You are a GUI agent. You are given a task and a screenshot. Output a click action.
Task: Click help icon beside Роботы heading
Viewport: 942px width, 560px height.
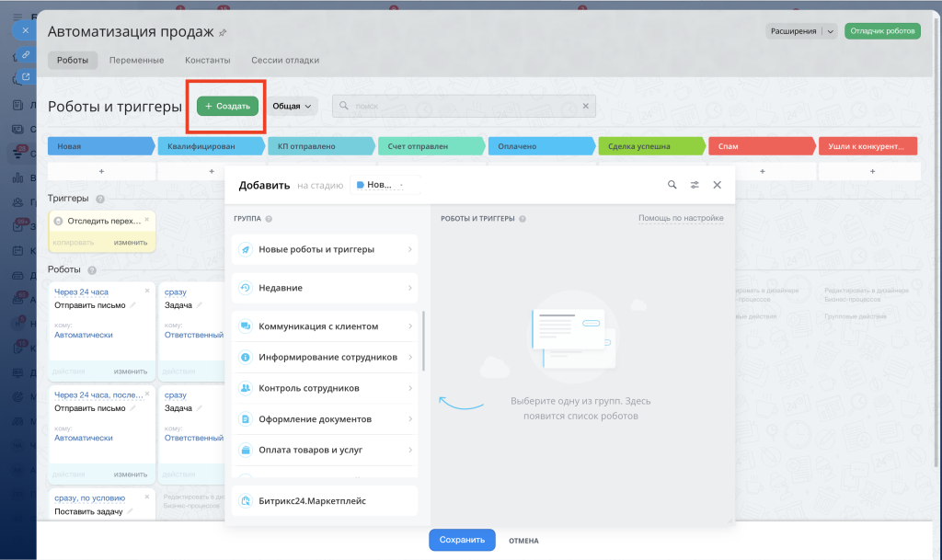[x=92, y=270]
